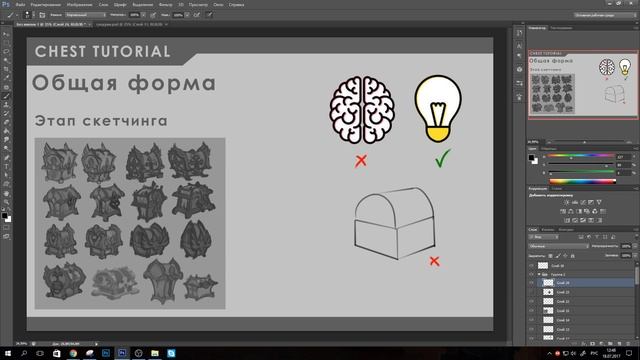Toggle pressure for size button
Image resolution: width=640 pixels, height=360 pixels.
(209, 15)
